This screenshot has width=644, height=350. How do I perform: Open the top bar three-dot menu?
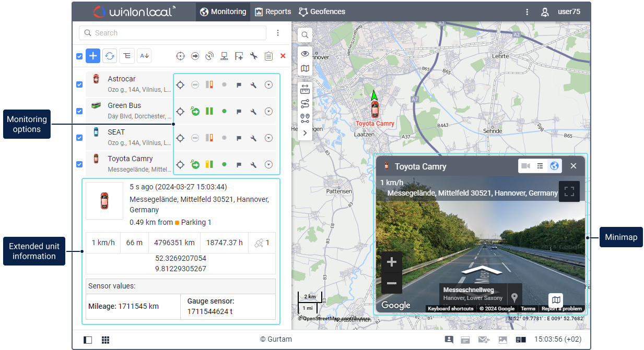click(527, 11)
